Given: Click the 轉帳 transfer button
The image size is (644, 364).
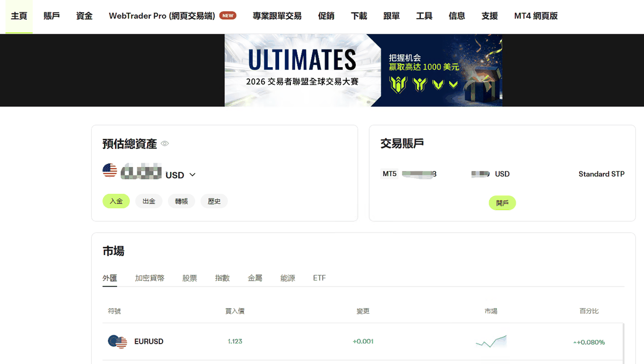Looking at the screenshot, I should click(181, 201).
